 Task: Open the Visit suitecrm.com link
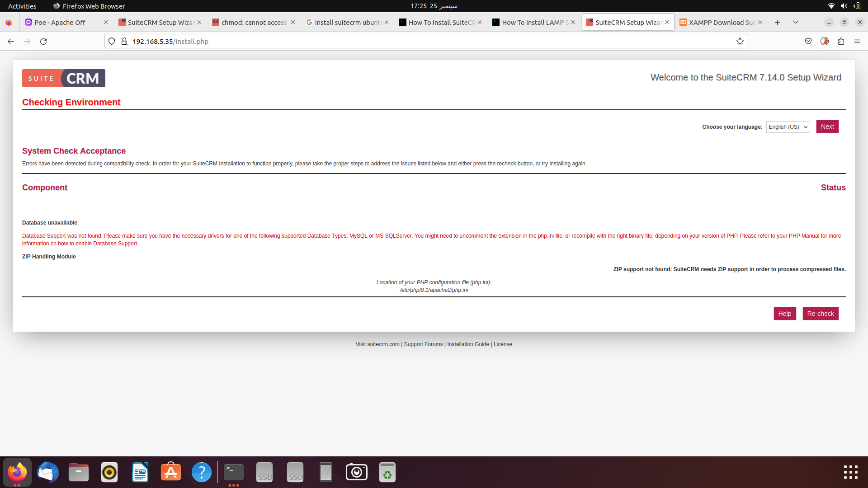pos(377,344)
